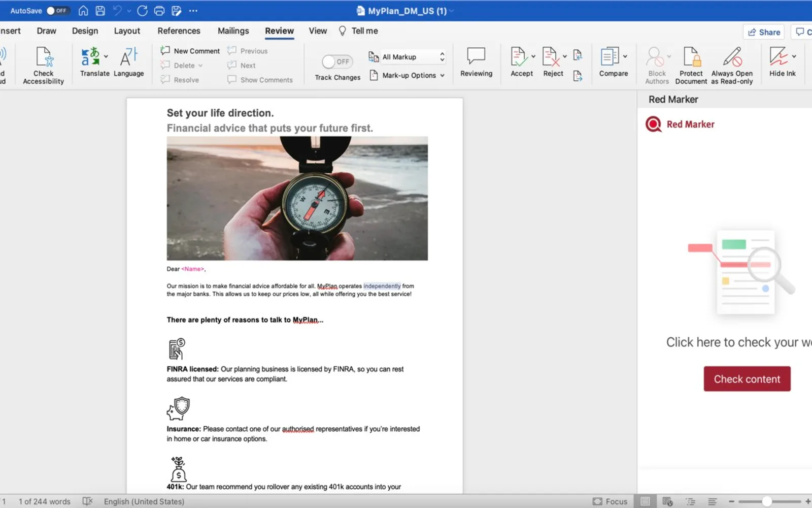Screen dimensions: 812x508
Task: Open the All Markup dropdown
Action: pos(413,57)
